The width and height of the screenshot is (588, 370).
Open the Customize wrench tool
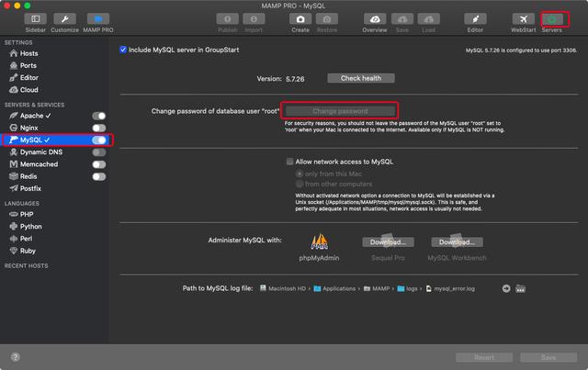(64, 18)
